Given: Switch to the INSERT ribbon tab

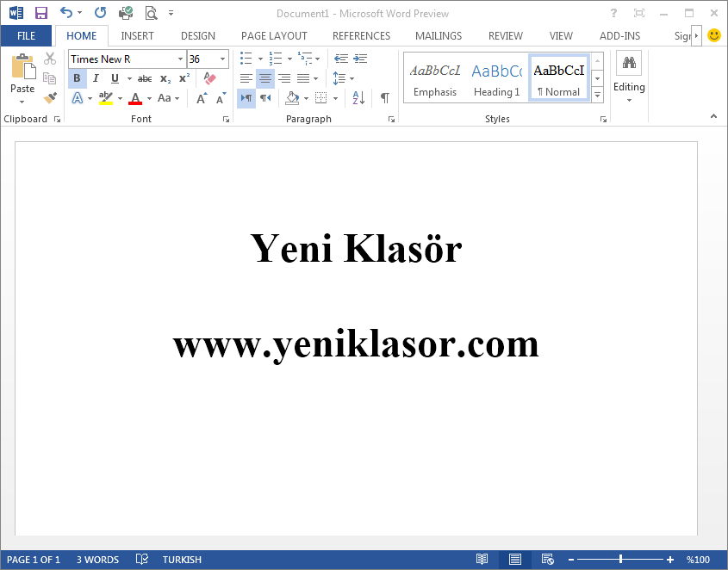Looking at the screenshot, I should (x=137, y=36).
